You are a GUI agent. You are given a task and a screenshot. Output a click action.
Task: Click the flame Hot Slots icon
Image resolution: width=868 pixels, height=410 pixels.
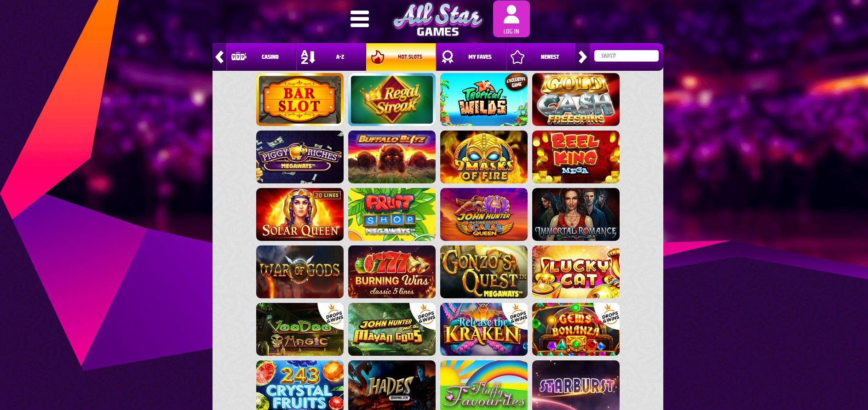(378, 57)
